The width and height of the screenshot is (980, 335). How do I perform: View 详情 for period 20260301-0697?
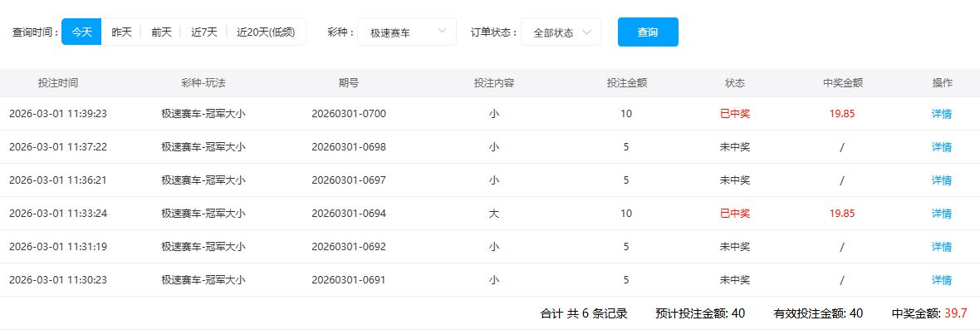point(941,180)
